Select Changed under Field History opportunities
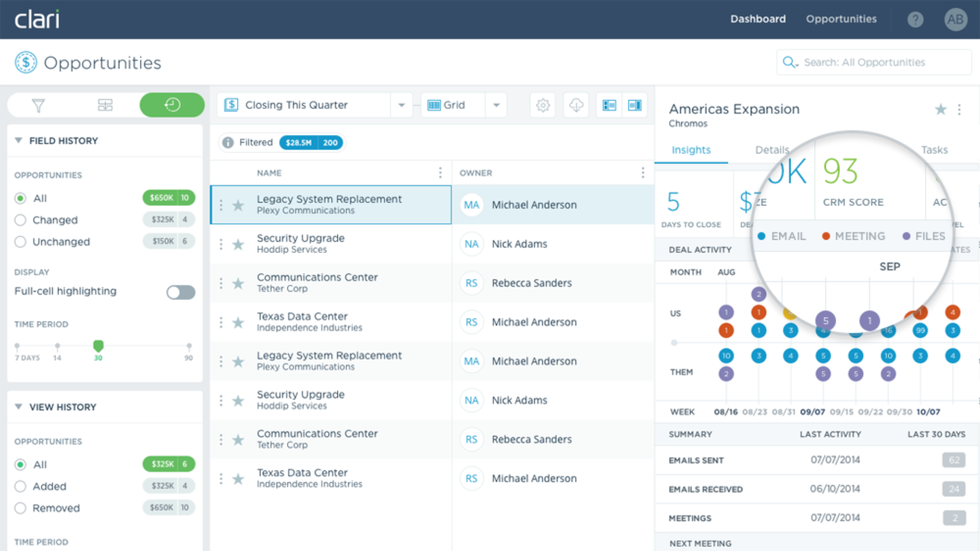This screenshot has width=980, height=551. [20, 220]
